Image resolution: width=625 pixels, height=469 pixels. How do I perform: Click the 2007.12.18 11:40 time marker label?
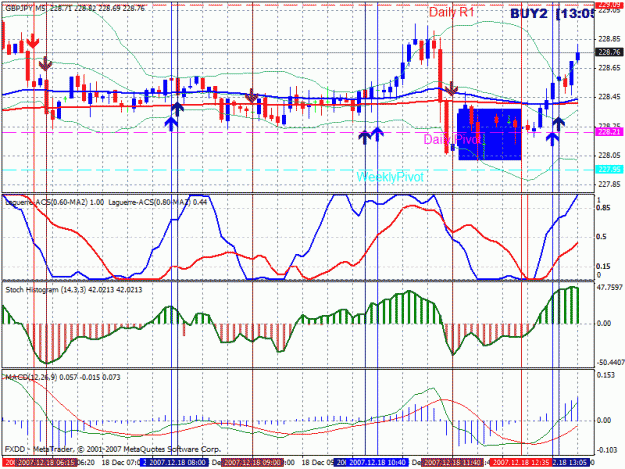pyautogui.click(x=452, y=463)
